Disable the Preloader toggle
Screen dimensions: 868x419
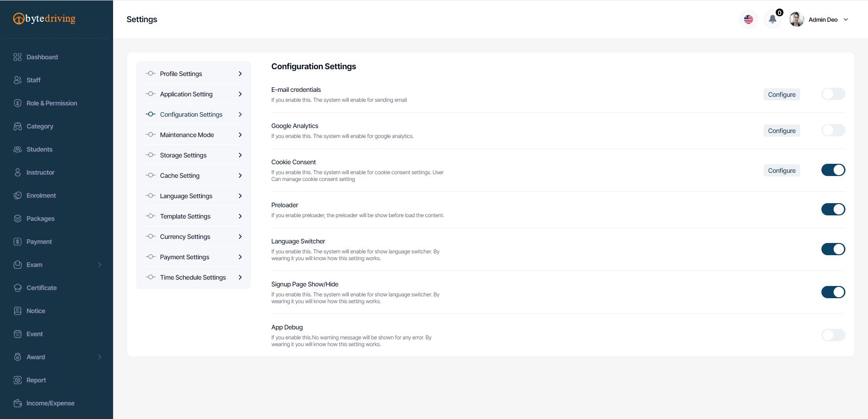click(833, 209)
